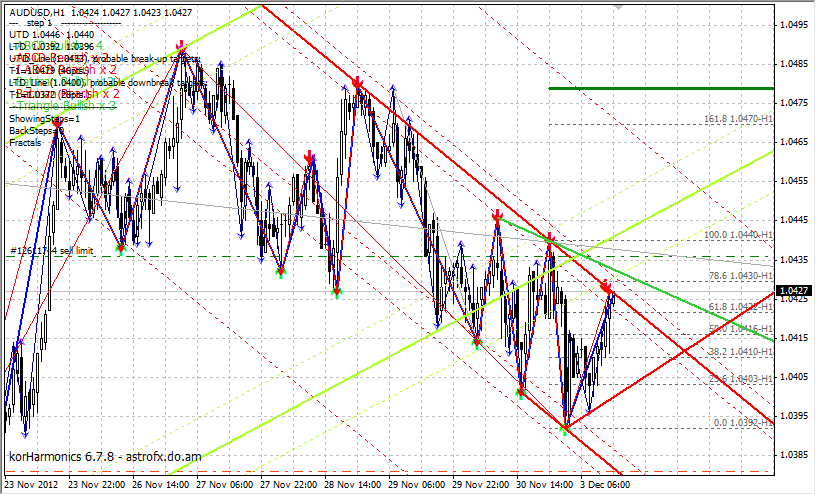Click the 29 Nov 22:00 time label

[481, 485]
